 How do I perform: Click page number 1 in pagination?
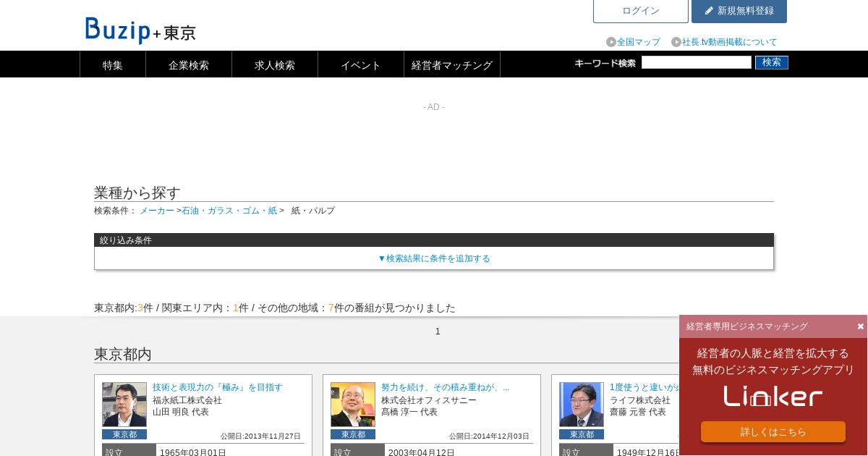tap(438, 332)
